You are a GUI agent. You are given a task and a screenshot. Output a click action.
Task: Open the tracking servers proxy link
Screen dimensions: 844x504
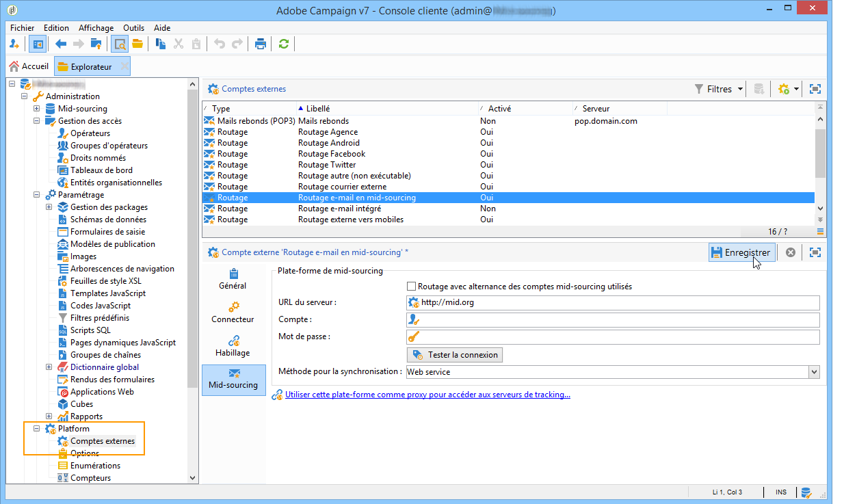point(427,395)
